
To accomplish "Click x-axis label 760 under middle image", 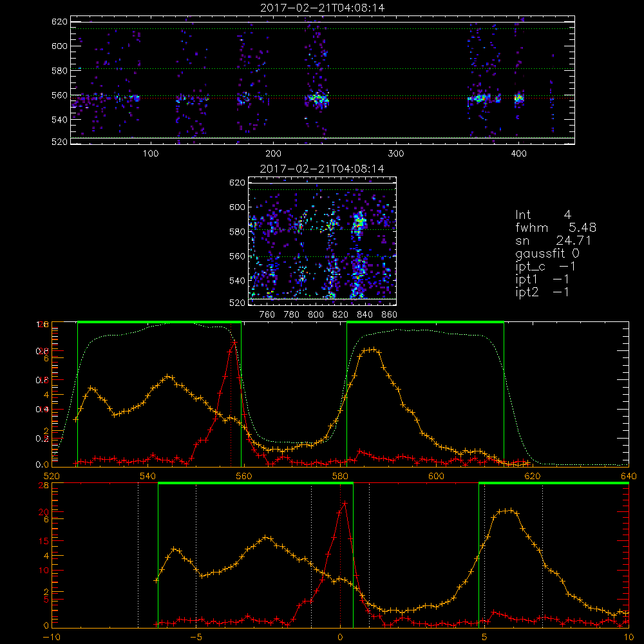I will coord(267,315).
